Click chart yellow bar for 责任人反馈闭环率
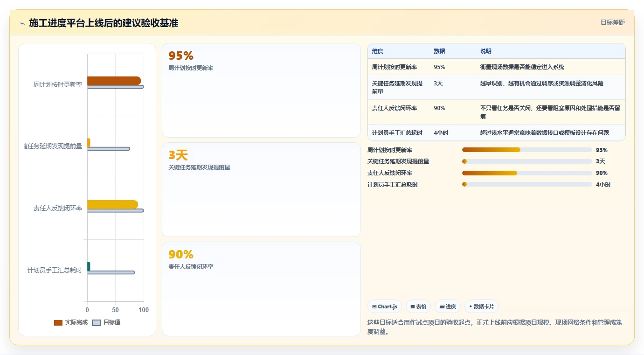Screen dimensions: 644x355 [112, 204]
